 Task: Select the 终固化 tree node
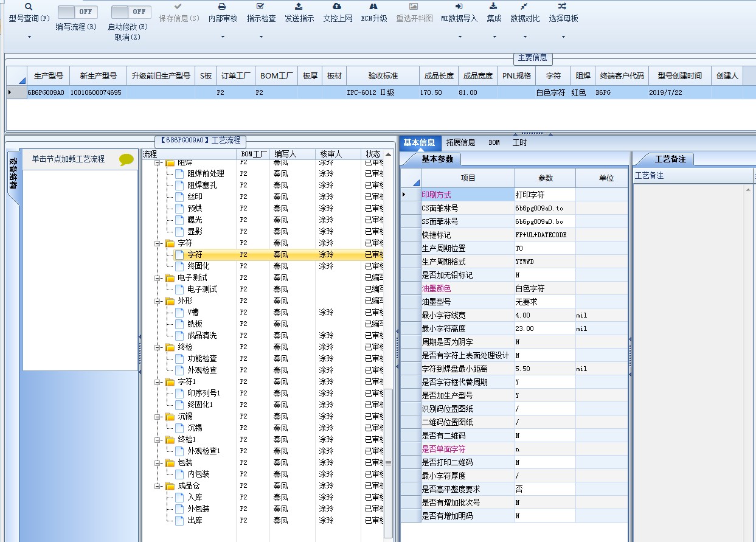click(198, 266)
